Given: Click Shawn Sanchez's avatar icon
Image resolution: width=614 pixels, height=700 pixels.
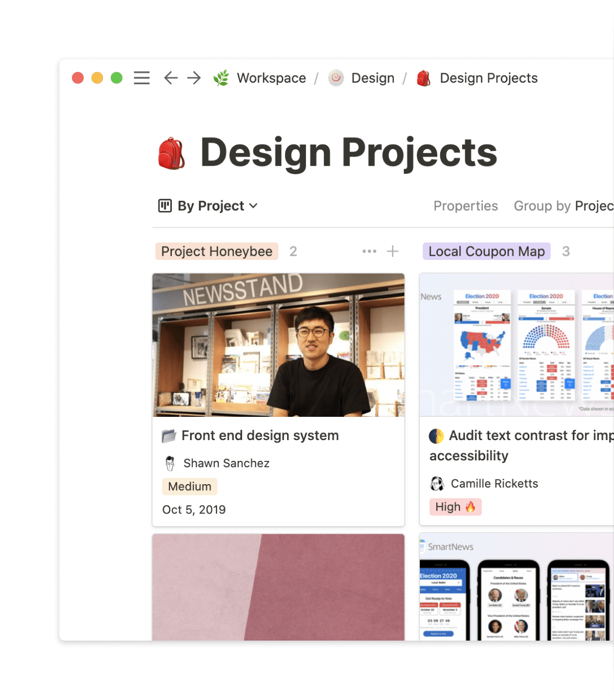Looking at the screenshot, I should 170,463.
